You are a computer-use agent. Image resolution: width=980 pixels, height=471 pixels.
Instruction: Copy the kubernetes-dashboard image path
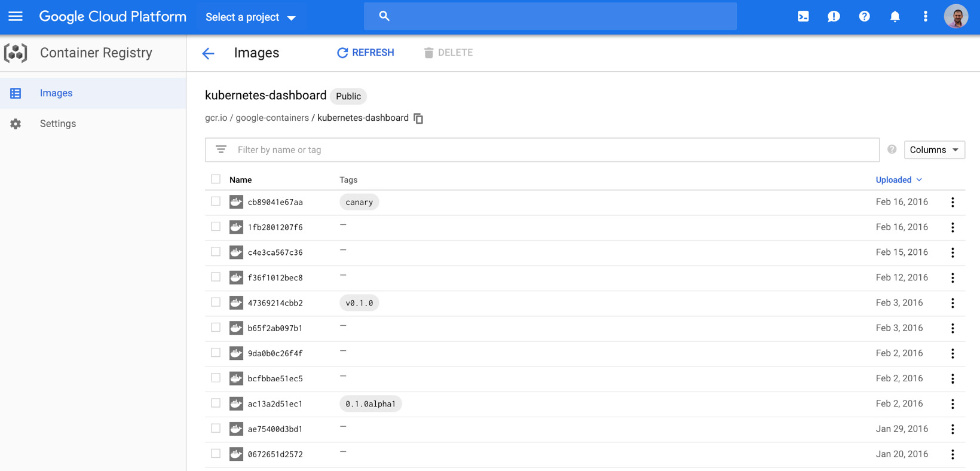[x=418, y=118]
